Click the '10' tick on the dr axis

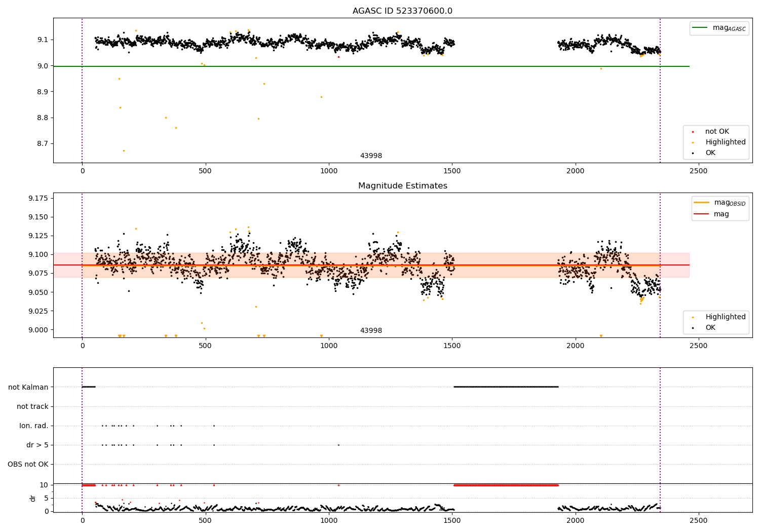click(44, 485)
